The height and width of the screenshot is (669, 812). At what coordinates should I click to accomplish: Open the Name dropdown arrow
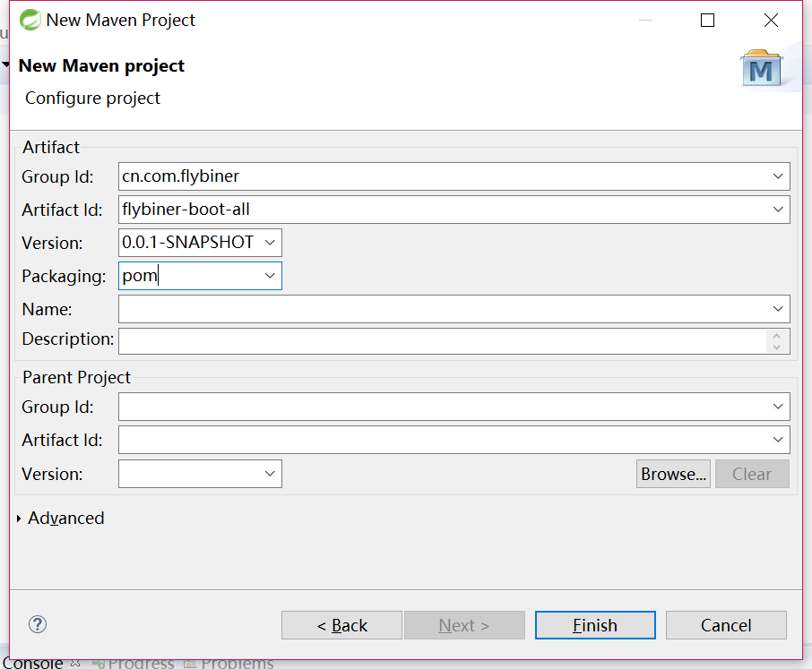pyautogui.click(x=778, y=309)
